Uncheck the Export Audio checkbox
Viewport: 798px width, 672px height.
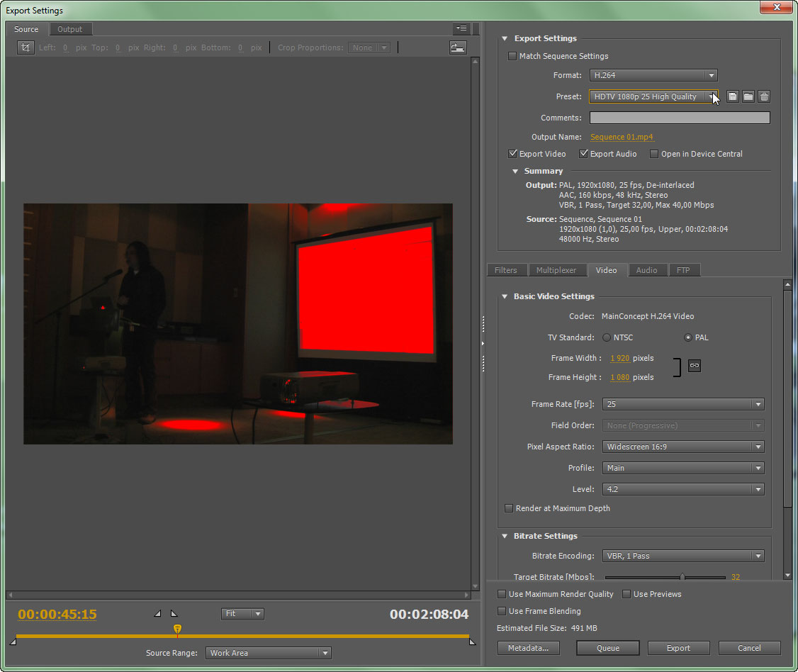[584, 154]
